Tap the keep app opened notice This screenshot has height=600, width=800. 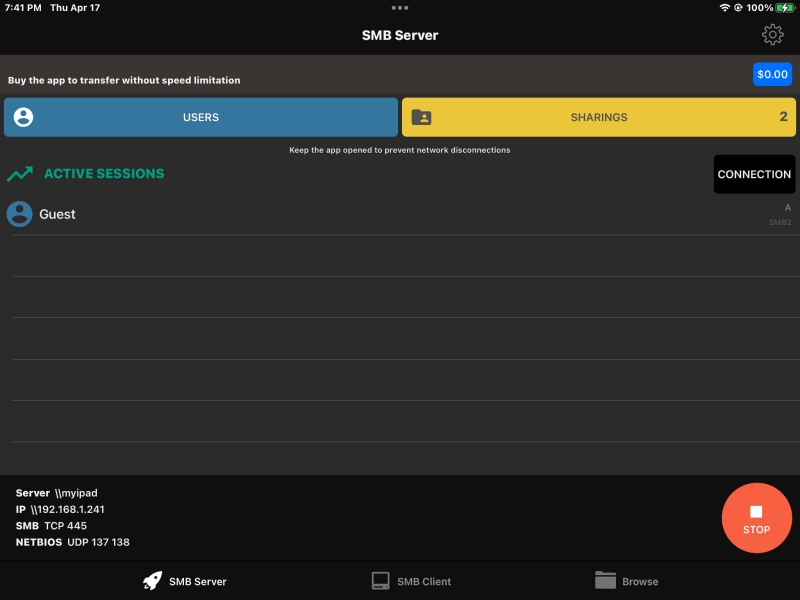coord(399,150)
